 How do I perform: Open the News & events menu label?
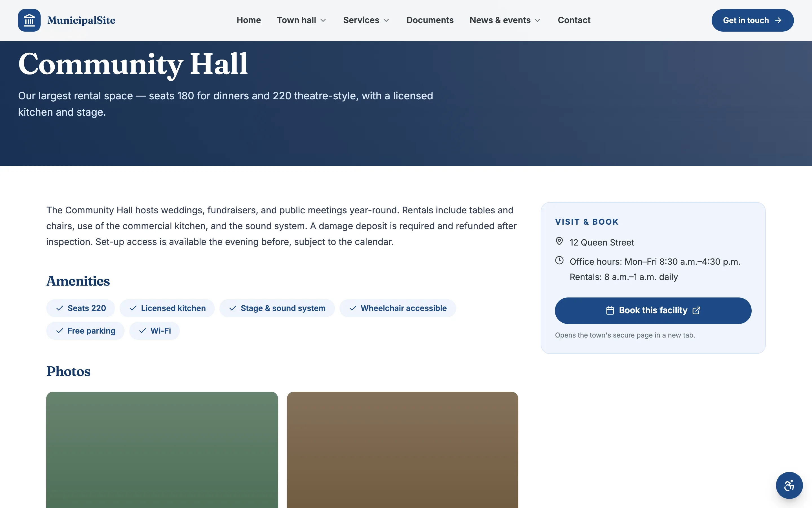[x=500, y=20]
